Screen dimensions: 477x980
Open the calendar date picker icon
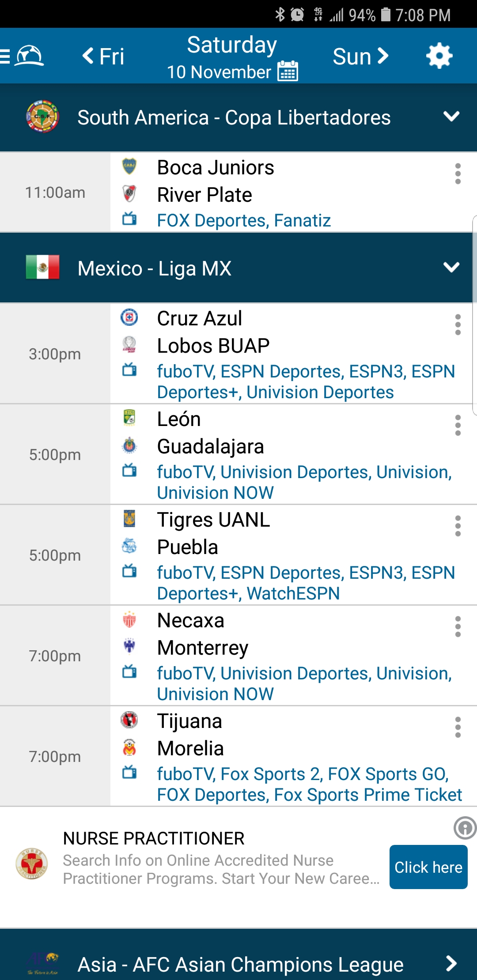click(288, 71)
